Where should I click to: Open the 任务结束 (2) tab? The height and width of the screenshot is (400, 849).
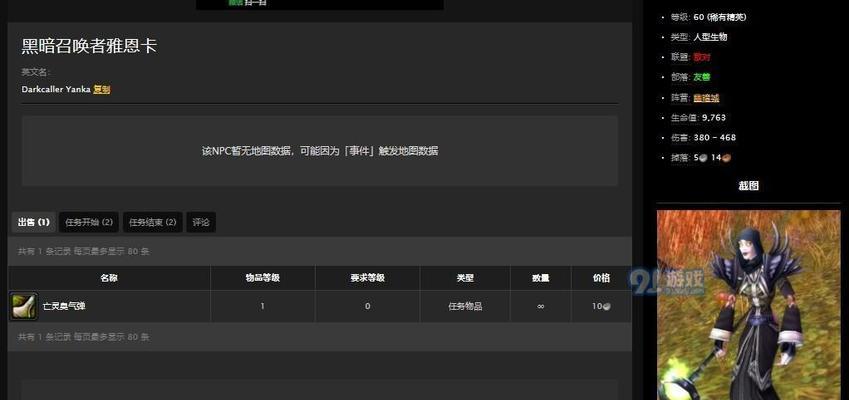(x=153, y=222)
